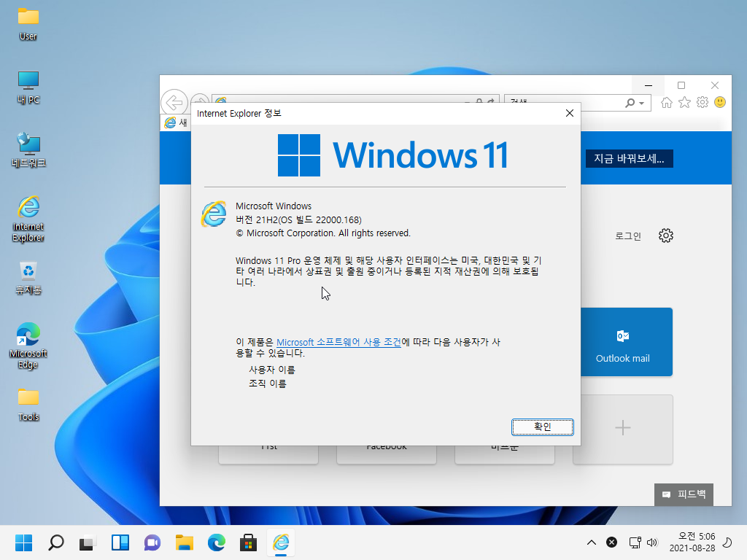747x560 pixels.
Task: Open IE favorites star icon
Action: click(x=684, y=102)
